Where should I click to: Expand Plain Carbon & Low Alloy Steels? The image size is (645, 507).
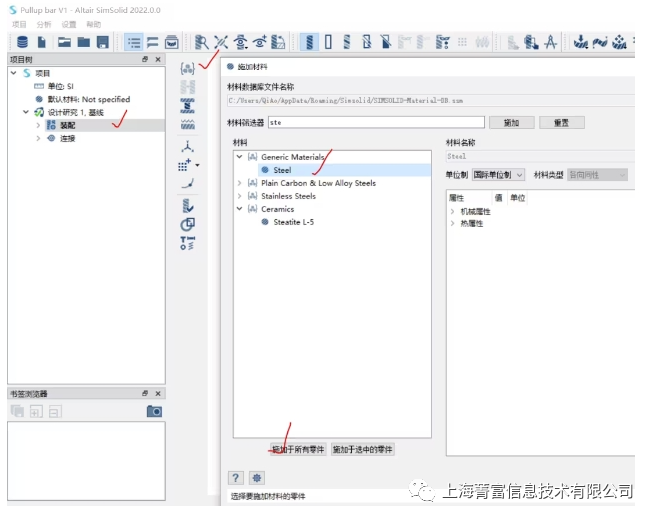click(x=239, y=183)
